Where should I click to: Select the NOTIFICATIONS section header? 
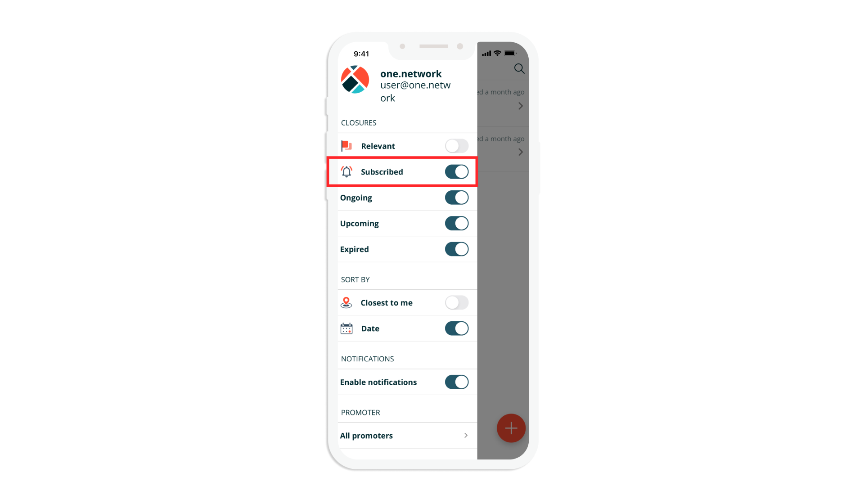(367, 358)
